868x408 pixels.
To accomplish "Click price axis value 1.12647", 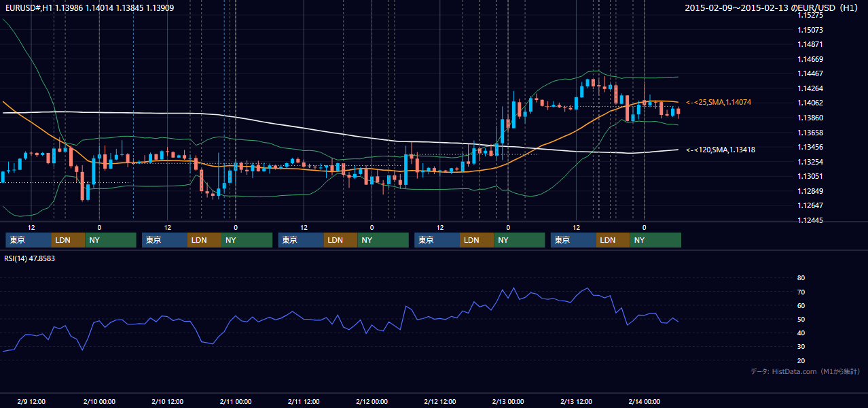I will click(x=810, y=205).
